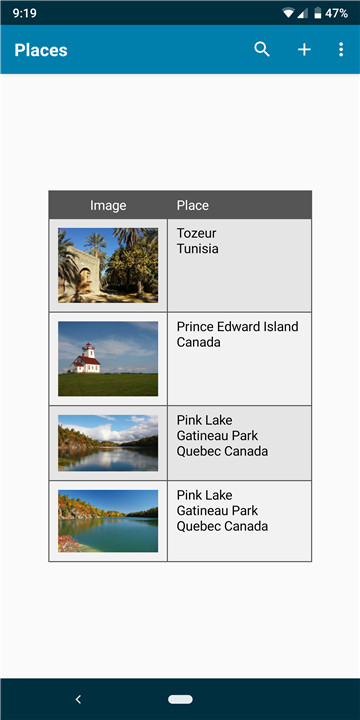Image resolution: width=360 pixels, height=720 pixels.
Task: Tap the 9:19 clock in status bar
Action: pyautogui.click(x=24, y=13)
